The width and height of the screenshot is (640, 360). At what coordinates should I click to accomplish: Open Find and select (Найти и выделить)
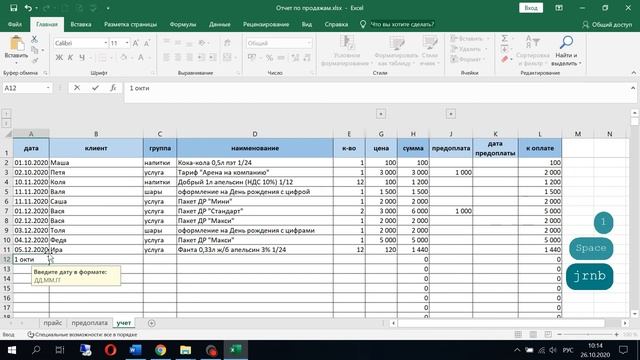[x=566, y=51]
